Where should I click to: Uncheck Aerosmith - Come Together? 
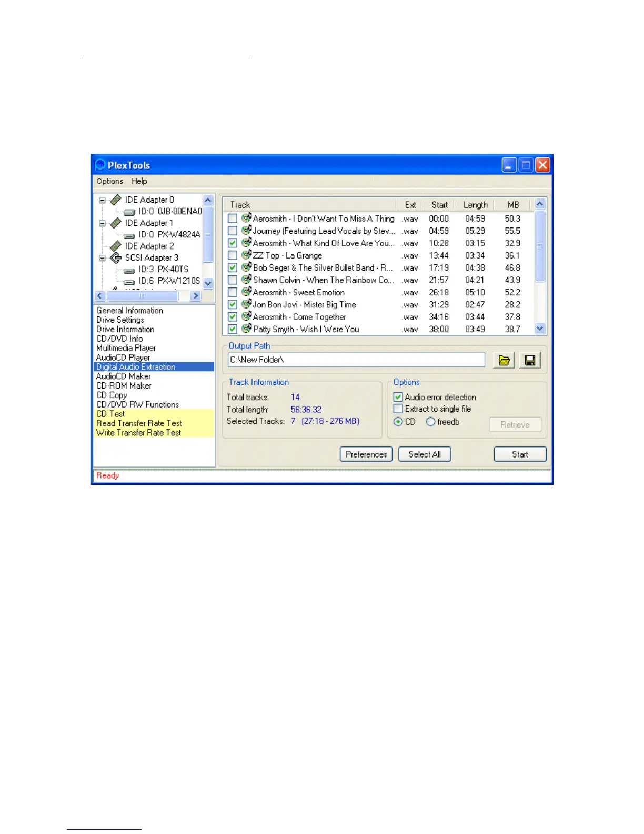(232, 317)
